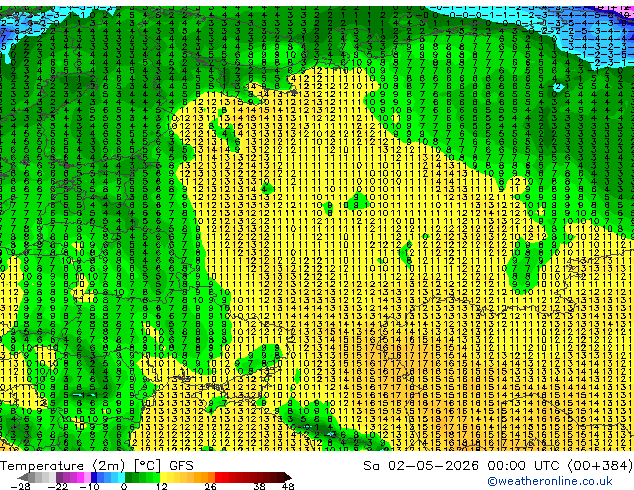Select the dark maroon arrow end of the legend
The height and width of the screenshot is (490, 634).
pos(287,477)
